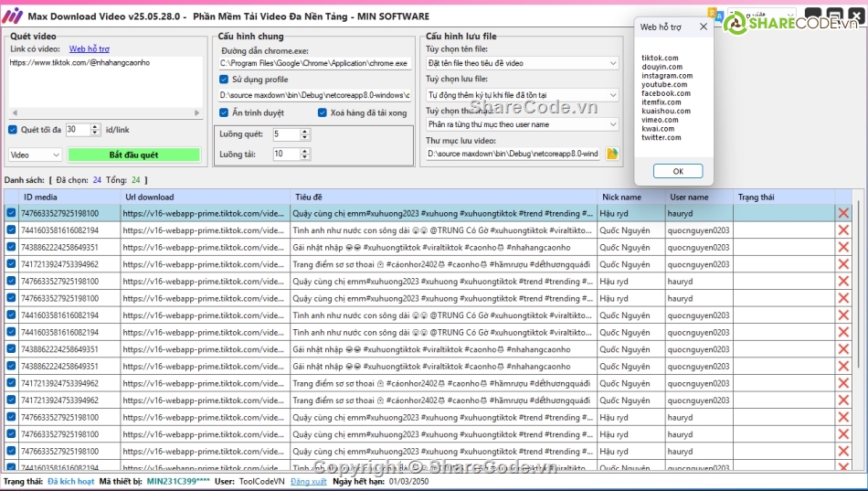This screenshot has height=491, width=868.
Task: Increase Luồng tải value with up arrow
Action: (304, 151)
